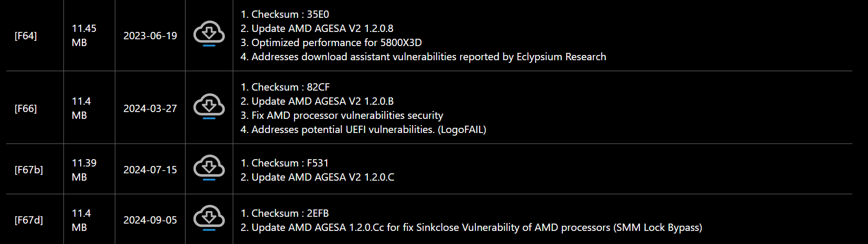Click the [F64] version label

26,36
